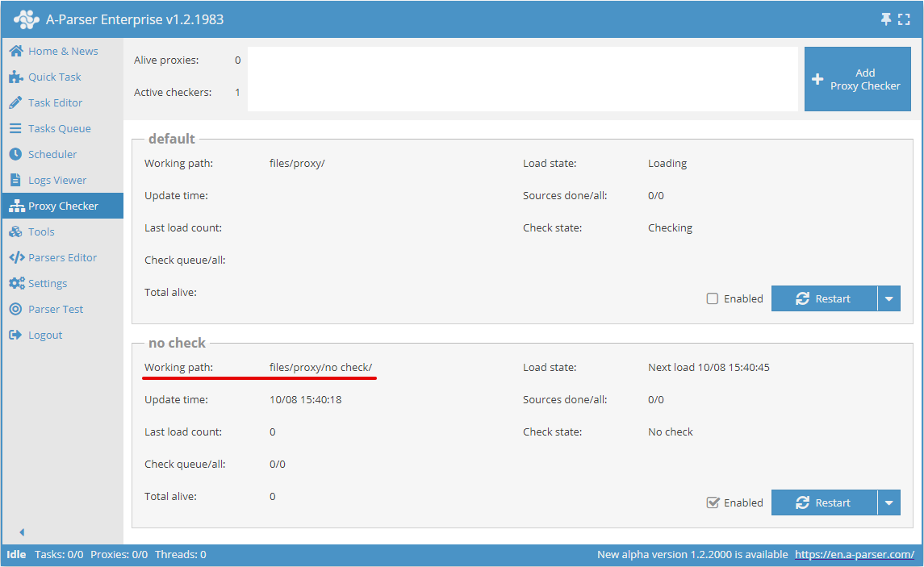The width and height of the screenshot is (924, 567).
Task: Restart the default proxy checker
Action: click(824, 298)
